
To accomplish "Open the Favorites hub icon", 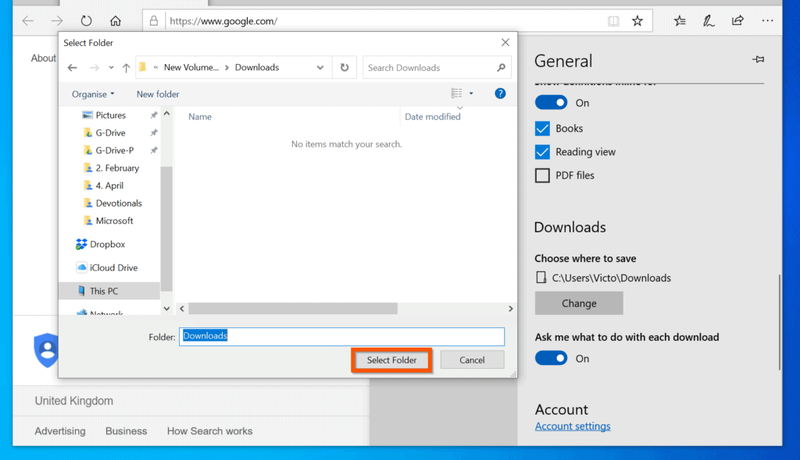I will 680,21.
